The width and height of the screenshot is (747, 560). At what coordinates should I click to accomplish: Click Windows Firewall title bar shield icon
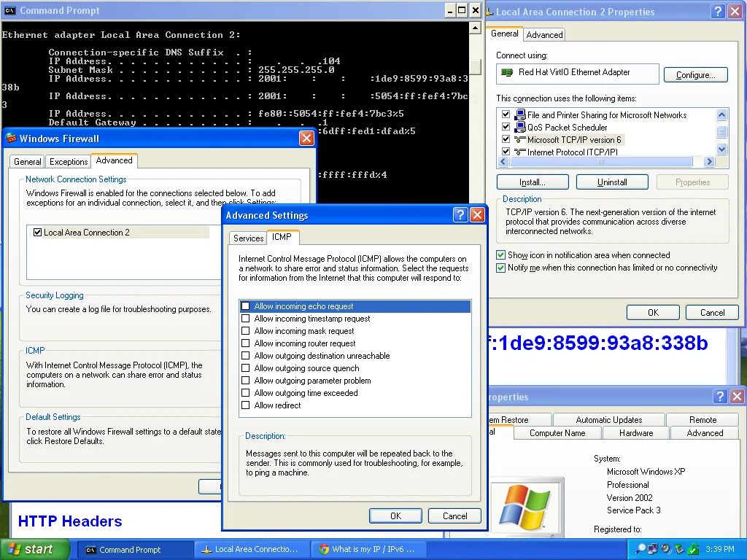tap(11, 139)
